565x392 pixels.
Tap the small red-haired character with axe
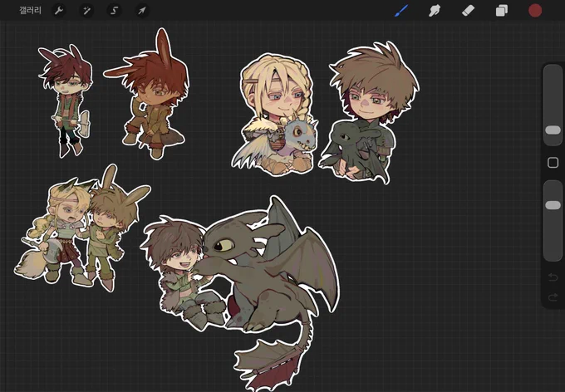point(66,100)
